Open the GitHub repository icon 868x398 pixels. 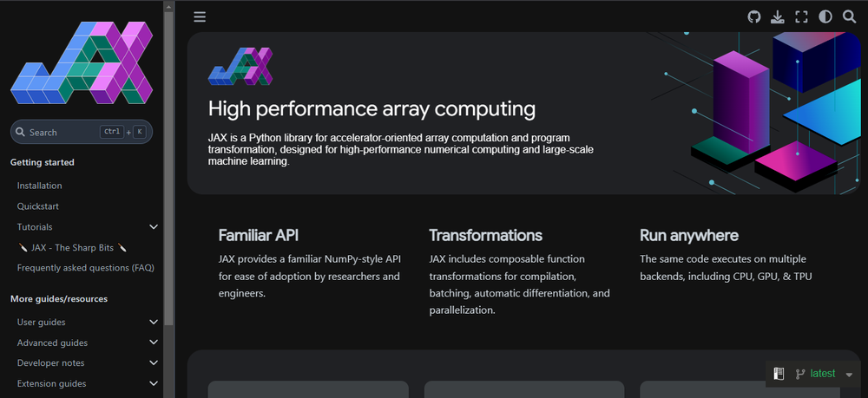click(x=754, y=17)
